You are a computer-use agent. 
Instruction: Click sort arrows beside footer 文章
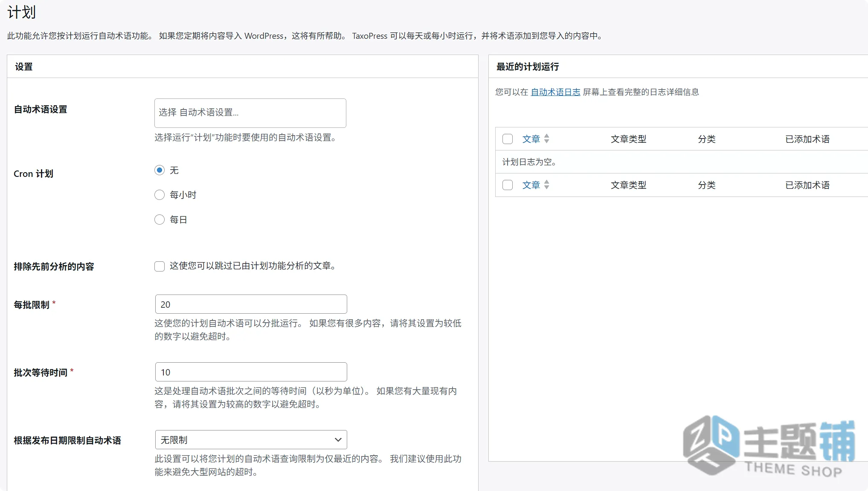[547, 185]
